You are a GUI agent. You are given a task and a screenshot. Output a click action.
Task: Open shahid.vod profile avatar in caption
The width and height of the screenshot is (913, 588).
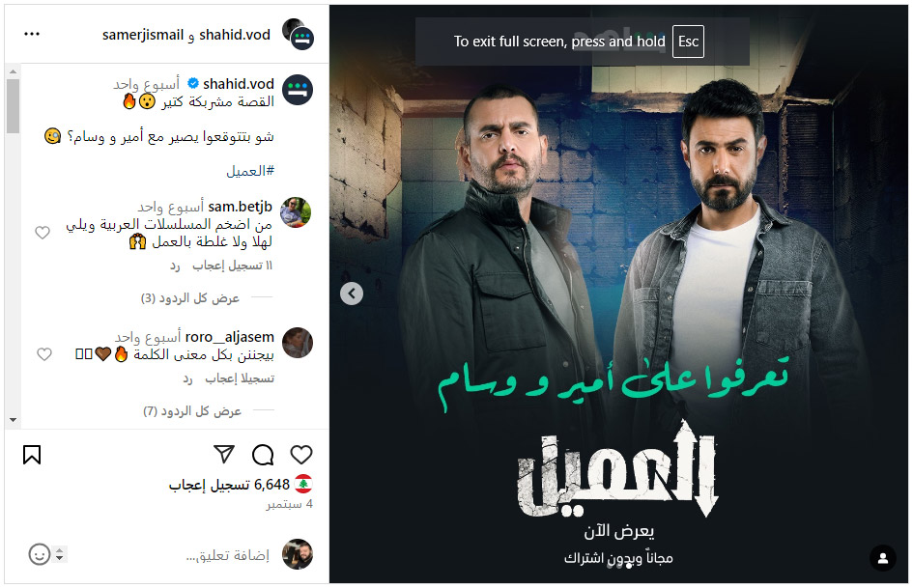(298, 90)
